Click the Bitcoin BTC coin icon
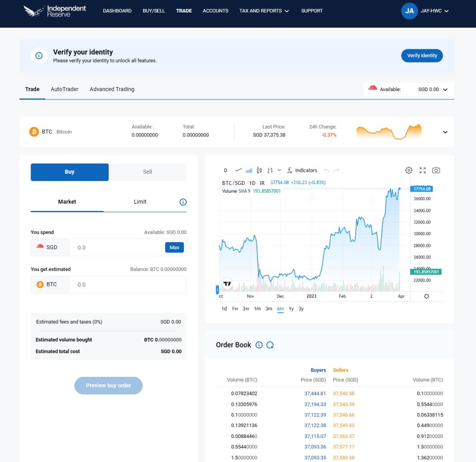476x462 pixels. point(34,132)
